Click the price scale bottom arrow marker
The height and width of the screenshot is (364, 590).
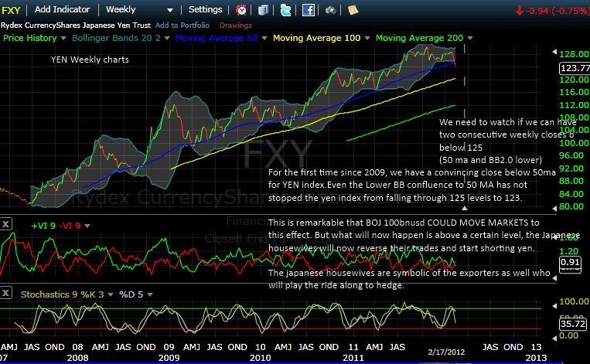(554, 208)
